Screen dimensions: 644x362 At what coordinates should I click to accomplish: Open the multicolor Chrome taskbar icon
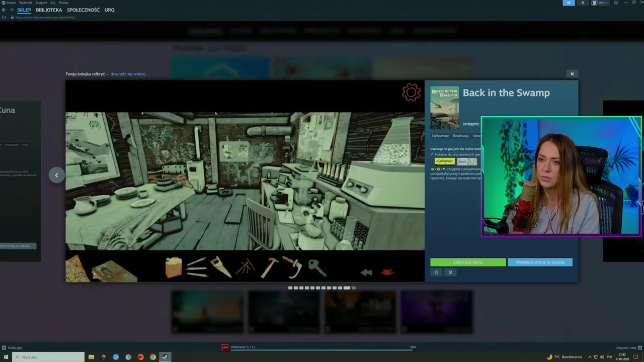(152, 357)
